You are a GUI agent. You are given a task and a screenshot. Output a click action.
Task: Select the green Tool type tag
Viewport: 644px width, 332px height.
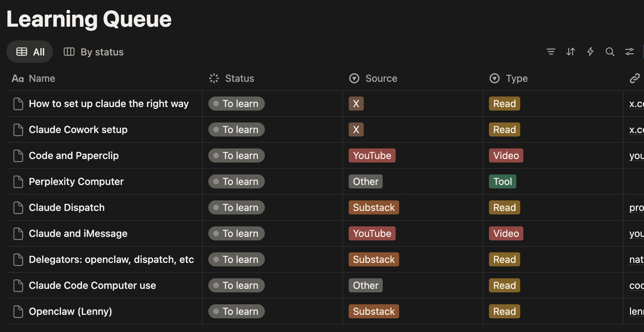(502, 182)
